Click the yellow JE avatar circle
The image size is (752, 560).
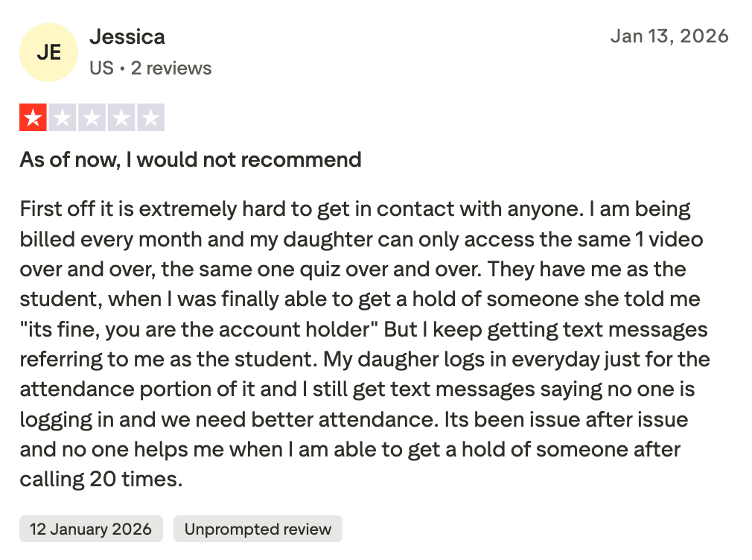pyautogui.click(x=48, y=52)
